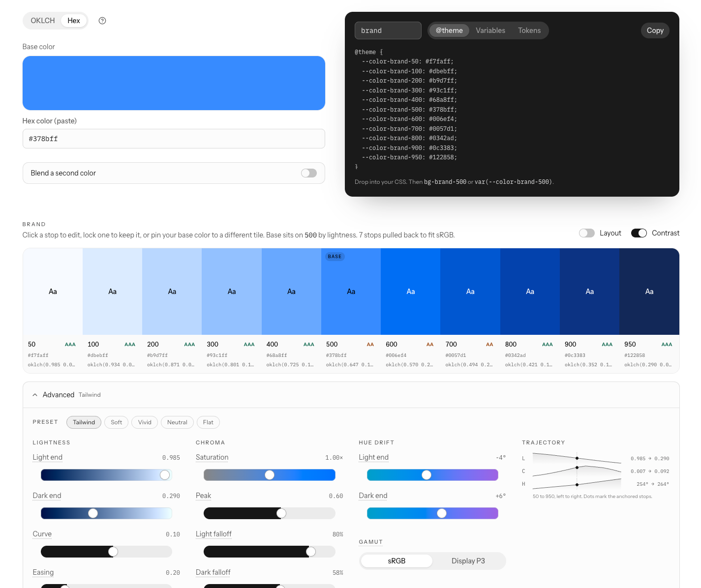Select Display P3 gamut option
Image resolution: width=701 pixels, height=588 pixels.
[x=468, y=561]
